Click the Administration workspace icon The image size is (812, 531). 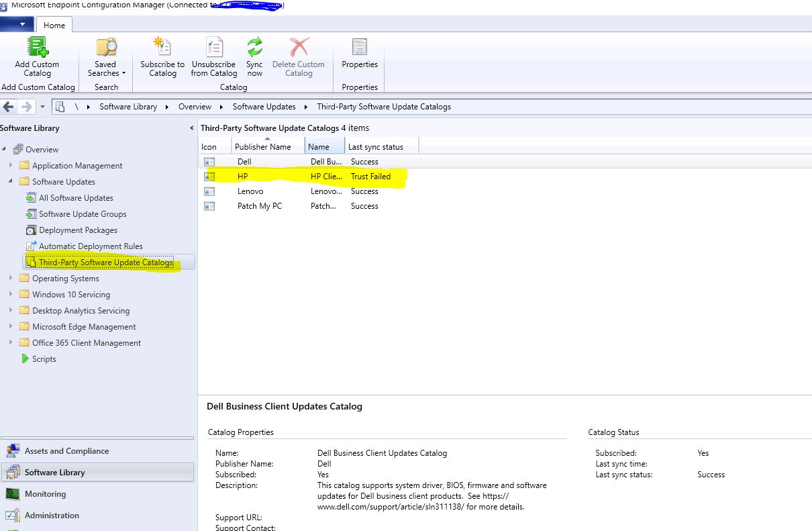[x=13, y=515]
